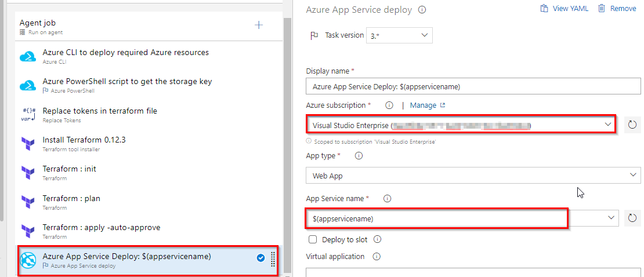This screenshot has width=644, height=277.
Task: Click the $(appservicename) text in App Service name field
Action: (x=343, y=219)
